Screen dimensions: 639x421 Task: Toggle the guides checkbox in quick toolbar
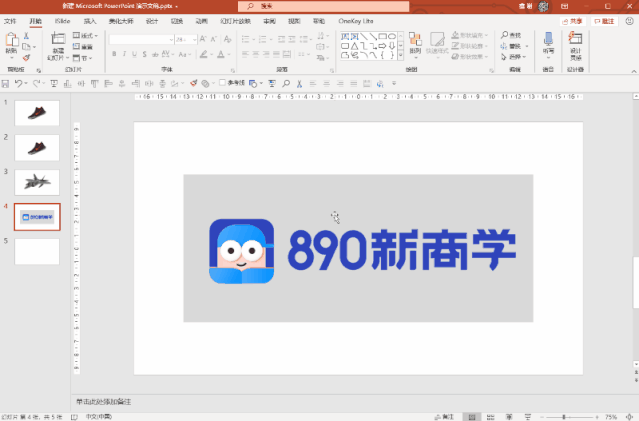[x=223, y=83]
